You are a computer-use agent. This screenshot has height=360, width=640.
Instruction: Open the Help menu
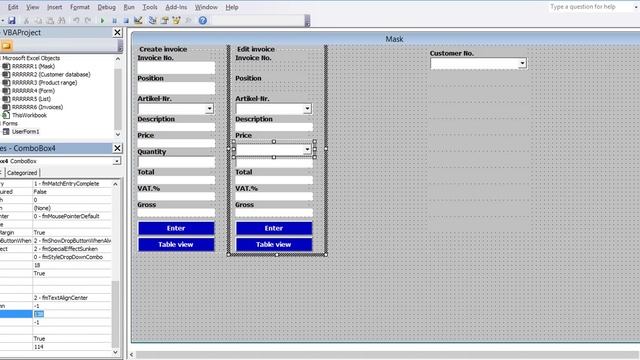point(232,7)
